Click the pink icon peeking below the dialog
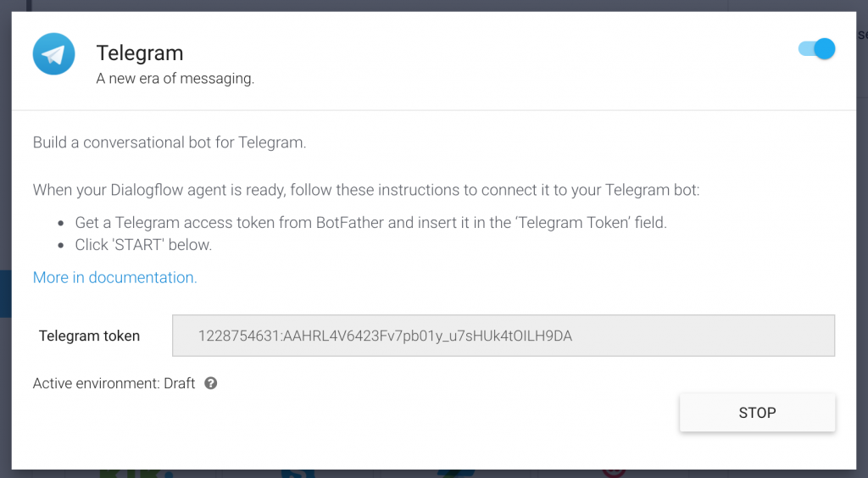The image size is (868, 478). click(614, 472)
